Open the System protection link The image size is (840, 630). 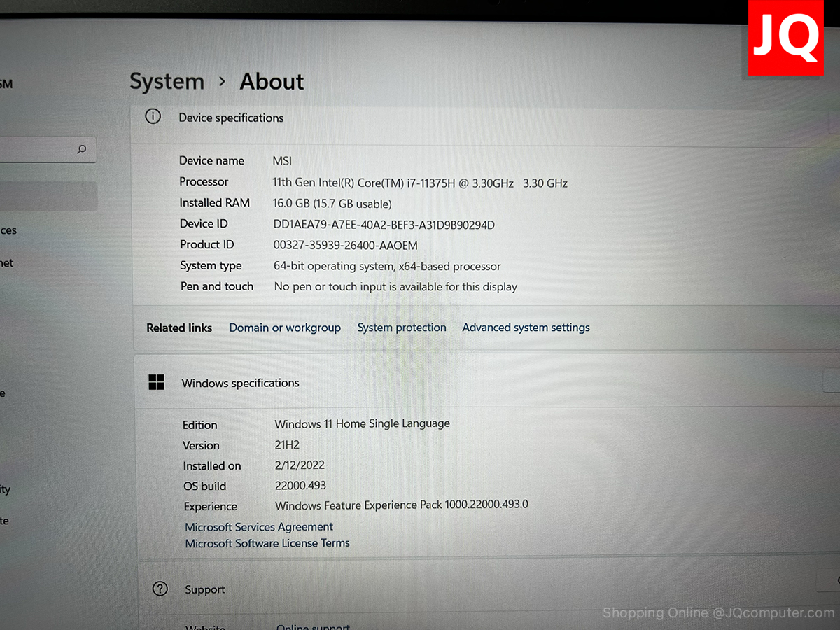point(402,328)
